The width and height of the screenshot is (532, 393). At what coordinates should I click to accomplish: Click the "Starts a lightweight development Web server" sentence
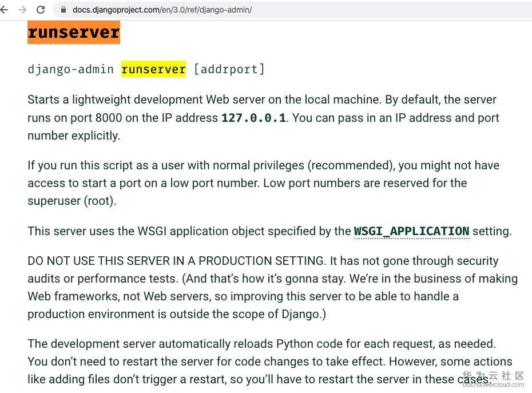[146, 100]
